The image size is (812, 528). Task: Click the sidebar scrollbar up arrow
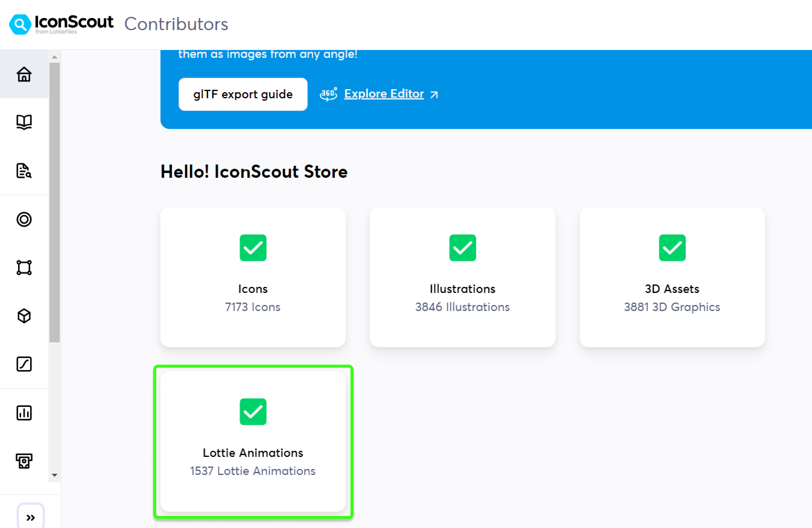[x=54, y=57]
